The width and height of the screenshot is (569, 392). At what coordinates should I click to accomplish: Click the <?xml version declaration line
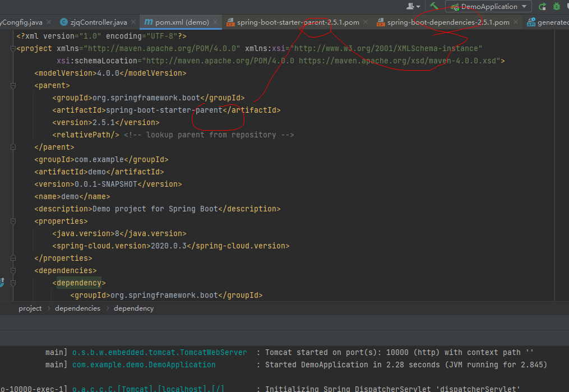[101, 36]
